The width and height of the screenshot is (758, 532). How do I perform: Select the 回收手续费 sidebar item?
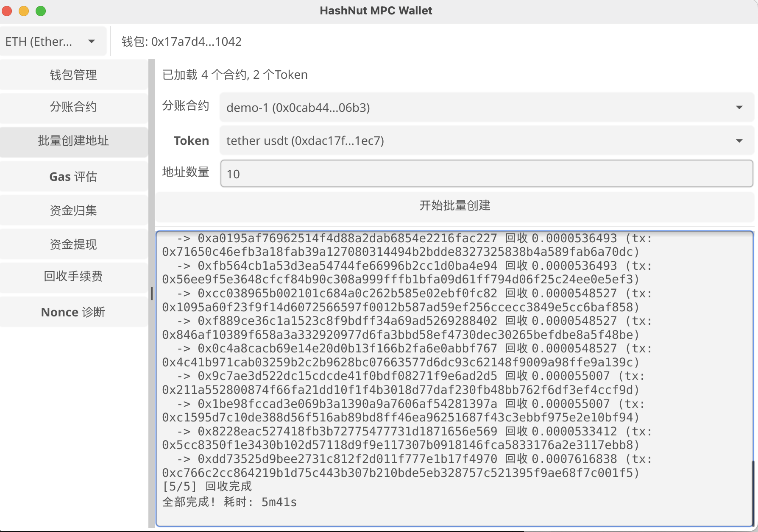(x=74, y=276)
